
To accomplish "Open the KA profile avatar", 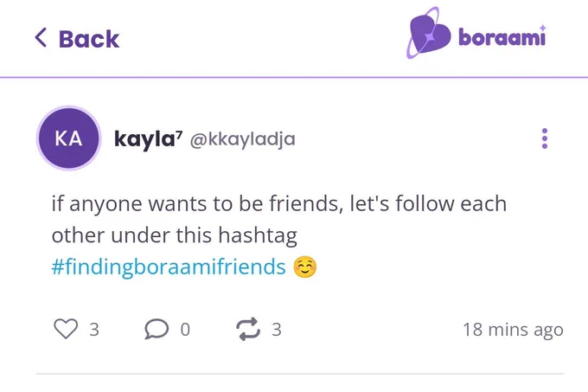I will tap(69, 138).
